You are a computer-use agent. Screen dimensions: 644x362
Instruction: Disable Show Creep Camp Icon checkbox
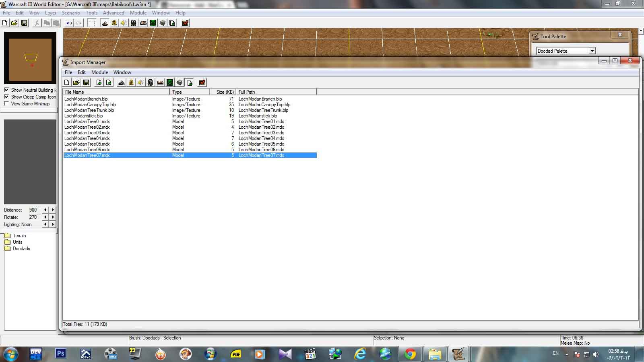(x=6, y=97)
